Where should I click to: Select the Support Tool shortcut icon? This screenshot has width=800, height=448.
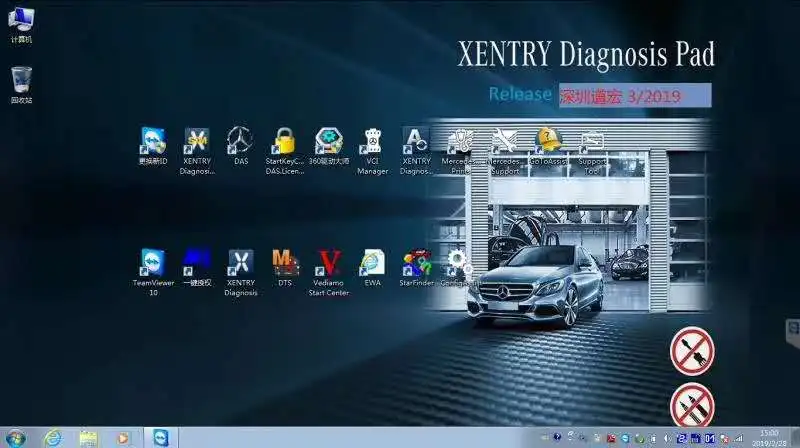pyautogui.click(x=592, y=151)
